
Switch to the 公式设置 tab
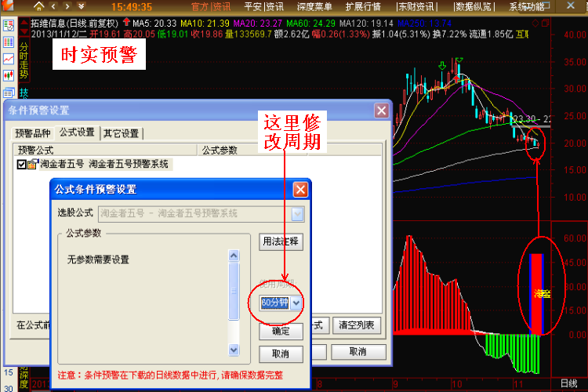(x=77, y=132)
